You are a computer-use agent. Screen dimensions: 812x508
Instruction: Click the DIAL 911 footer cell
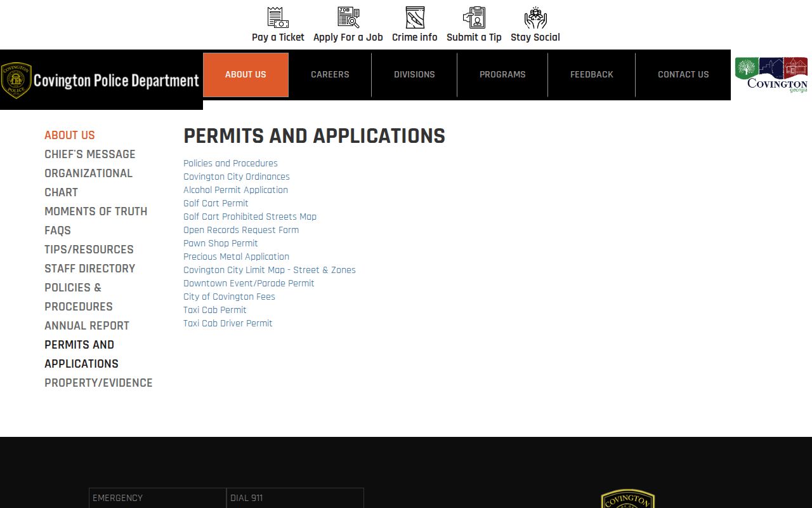point(295,498)
